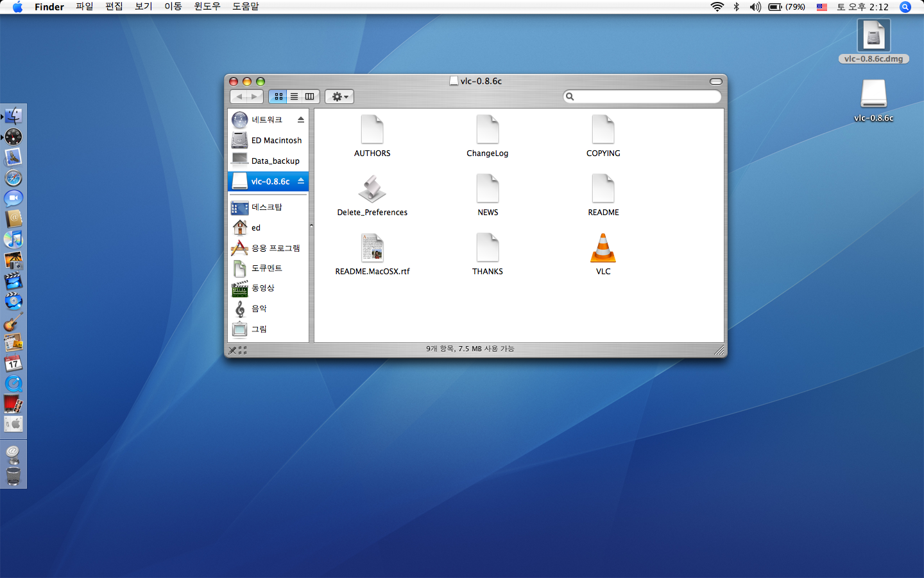Click the Wi-Fi status icon

tap(717, 7)
